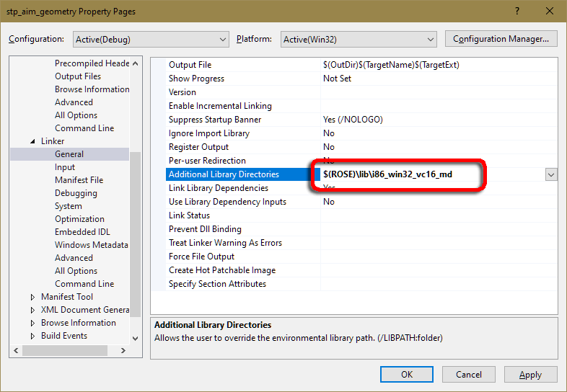Image resolution: width=567 pixels, height=392 pixels.
Task: Click the $(OutDir)$(TargetName)$(TargetExt) value
Action: (x=391, y=65)
